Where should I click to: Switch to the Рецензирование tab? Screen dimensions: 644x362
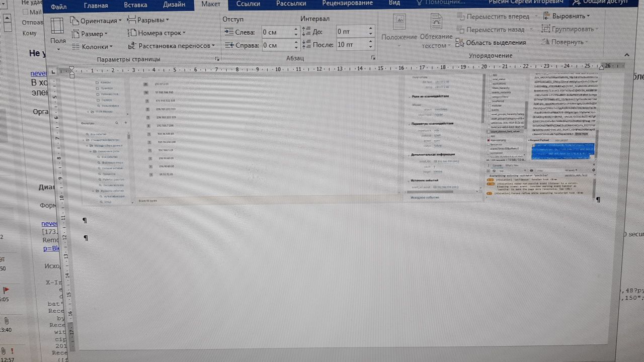348,3
